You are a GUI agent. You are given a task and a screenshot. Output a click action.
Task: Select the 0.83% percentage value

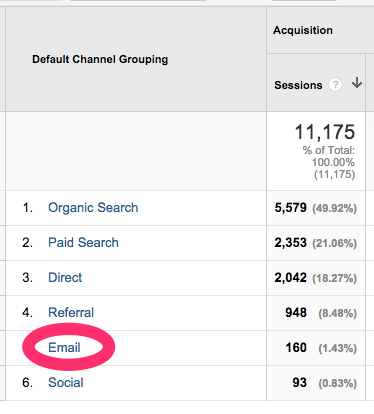click(337, 383)
